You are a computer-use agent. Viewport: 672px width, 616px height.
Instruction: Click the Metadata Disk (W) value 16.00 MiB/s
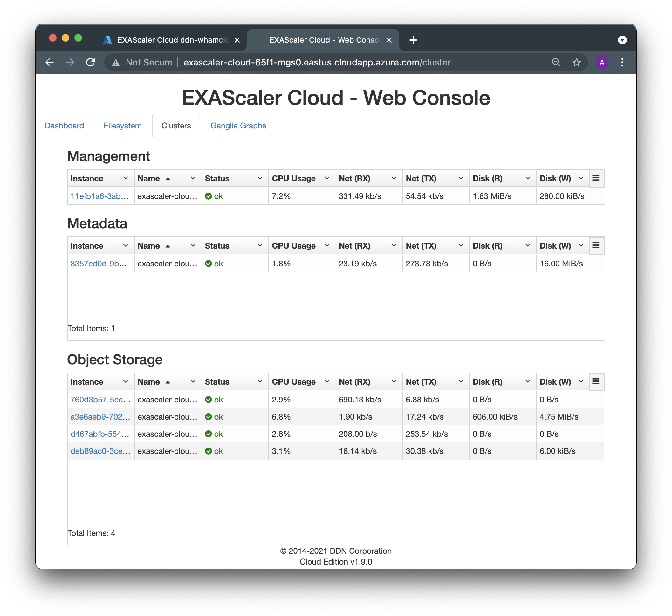[x=561, y=264]
